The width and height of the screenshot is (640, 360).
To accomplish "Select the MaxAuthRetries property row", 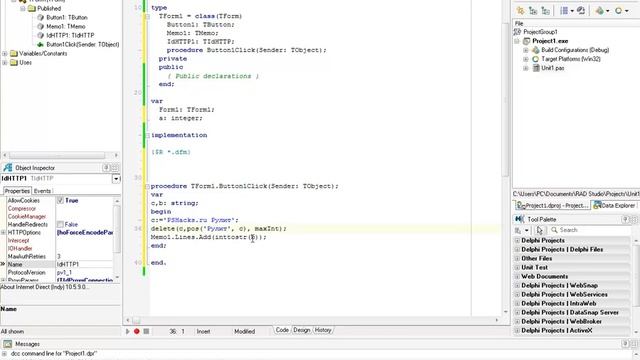I will [x=59, y=256].
